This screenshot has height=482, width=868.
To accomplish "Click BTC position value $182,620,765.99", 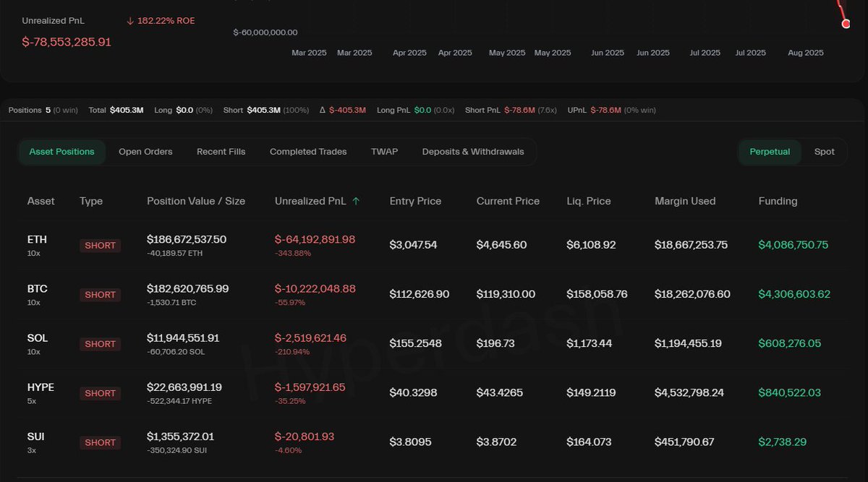I will click(188, 288).
